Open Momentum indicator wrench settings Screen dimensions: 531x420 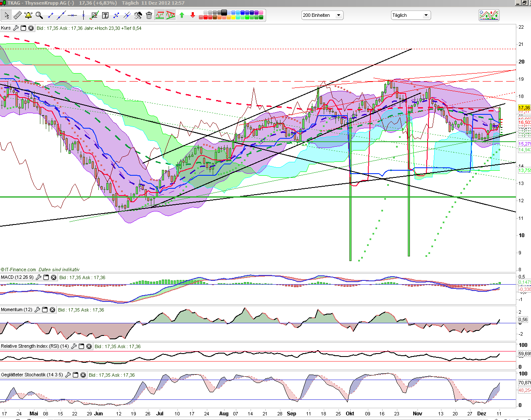pos(37,310)
